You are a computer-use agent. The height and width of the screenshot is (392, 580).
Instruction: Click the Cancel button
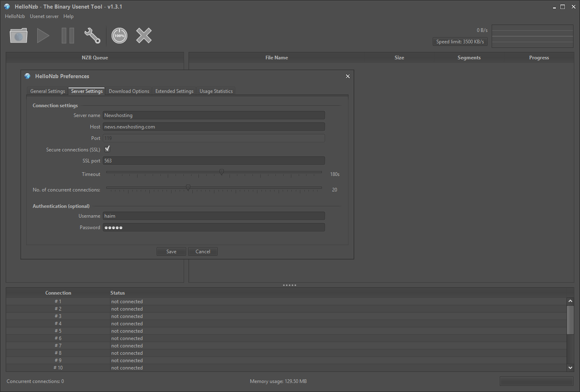coord(203,252)
